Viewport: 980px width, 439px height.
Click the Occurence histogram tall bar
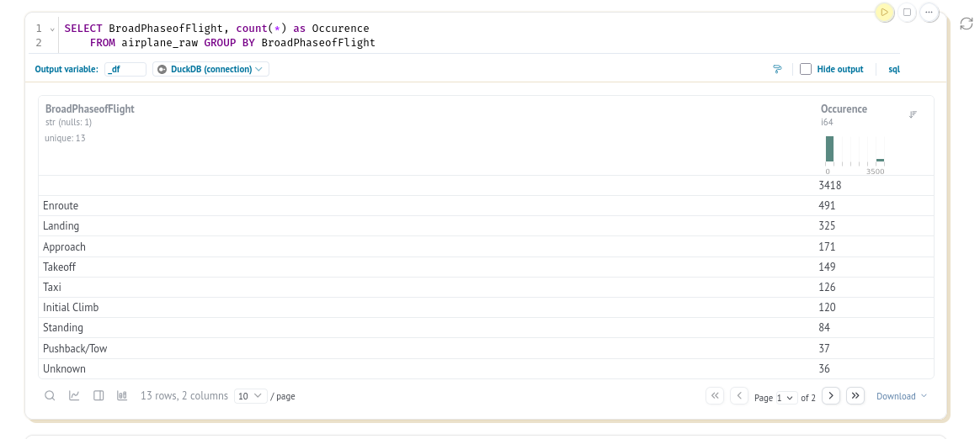(829, 149)
